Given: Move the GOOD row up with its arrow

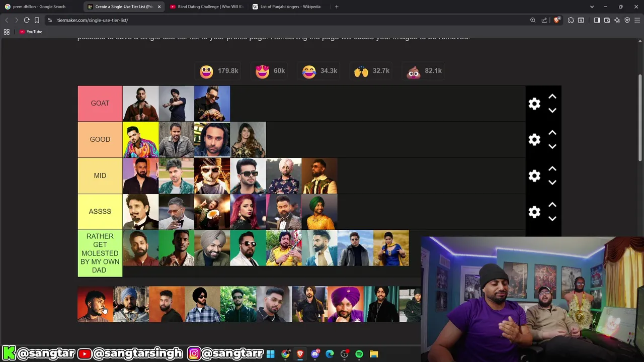Looking at the screenshot, I should [x=552, y=133].
